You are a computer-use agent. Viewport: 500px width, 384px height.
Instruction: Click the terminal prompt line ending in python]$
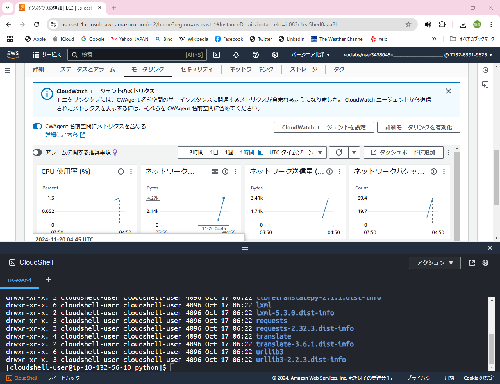pyautogui.click(x=86, y=367)
